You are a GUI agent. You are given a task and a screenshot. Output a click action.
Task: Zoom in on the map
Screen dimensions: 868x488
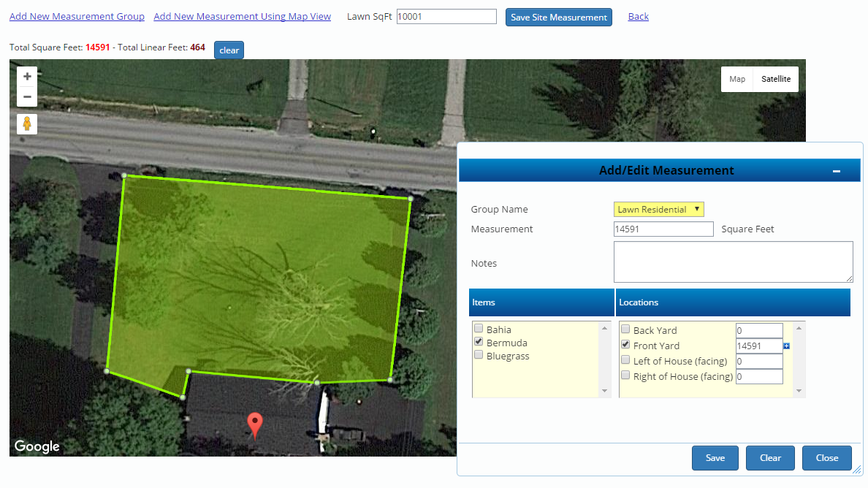[x=27, y=77]
